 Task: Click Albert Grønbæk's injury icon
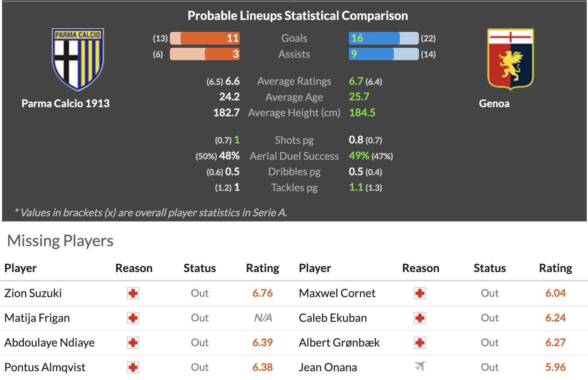coord(420,343)
